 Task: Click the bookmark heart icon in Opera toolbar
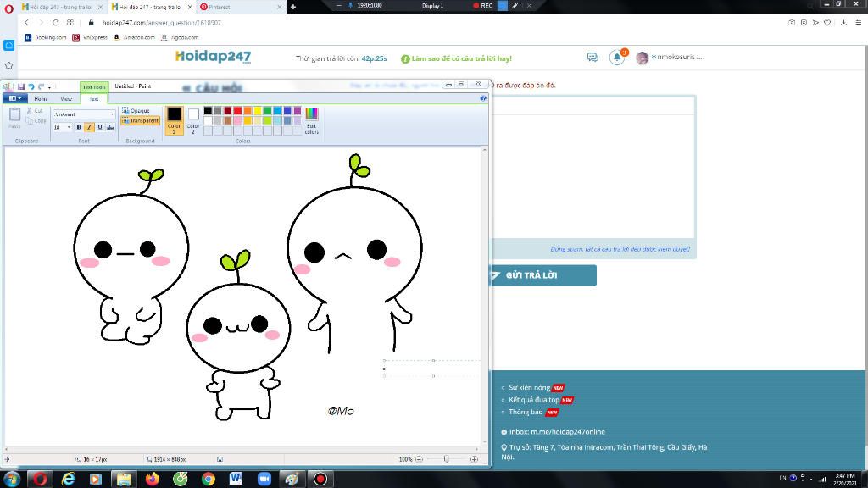click(827, 23)
